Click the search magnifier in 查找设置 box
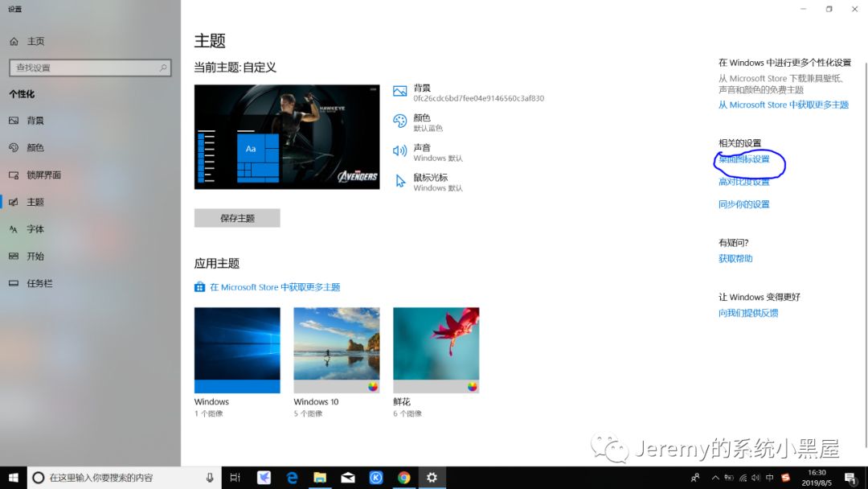This screenshot has width=868, height=489. point(163,68)
